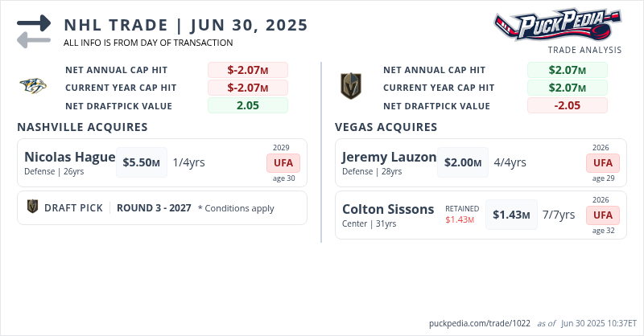Open Nicolas Hague's player name
Viewport: 644px width, 336px height.
70,157
